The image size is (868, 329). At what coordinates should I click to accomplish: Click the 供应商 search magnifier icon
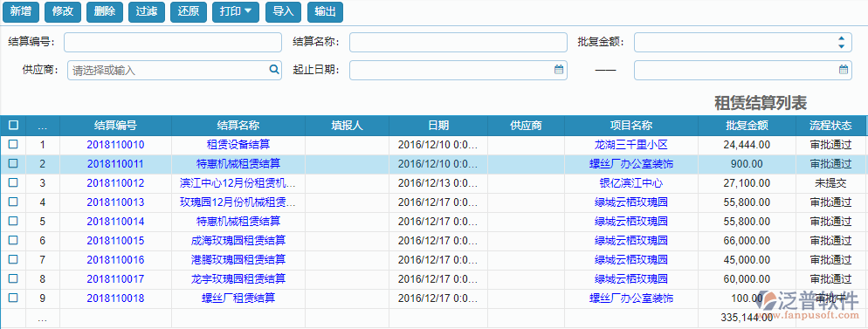coord(273,70)
